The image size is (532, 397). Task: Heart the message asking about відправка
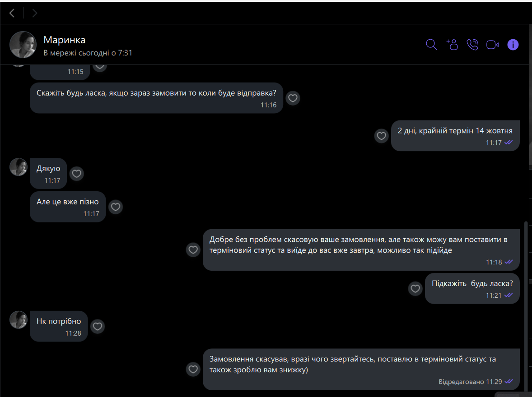coord(293,98)
